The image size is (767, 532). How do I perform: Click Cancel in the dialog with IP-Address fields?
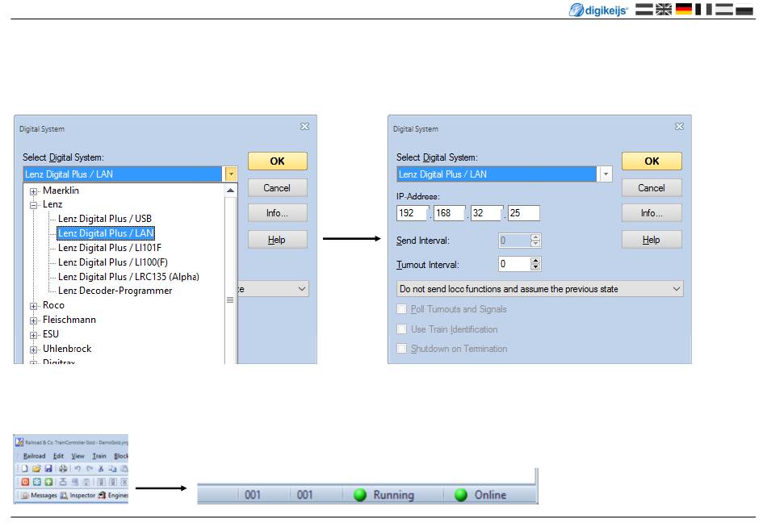[x=652, y=188]
